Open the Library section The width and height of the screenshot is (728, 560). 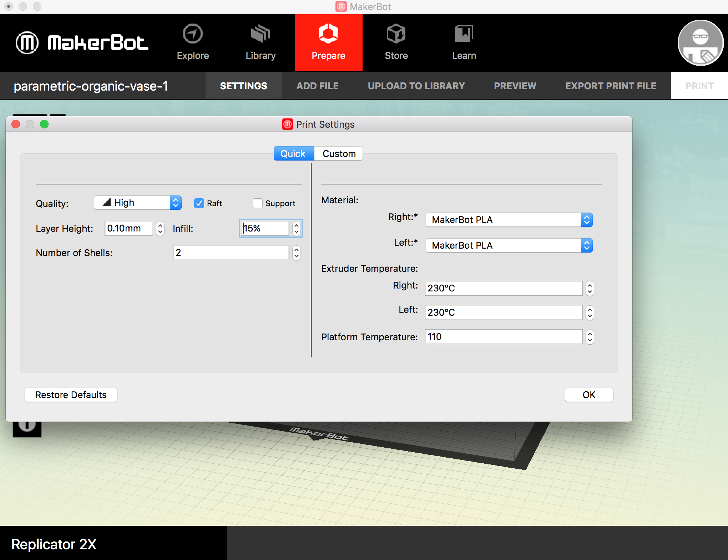tap(261, 42)
